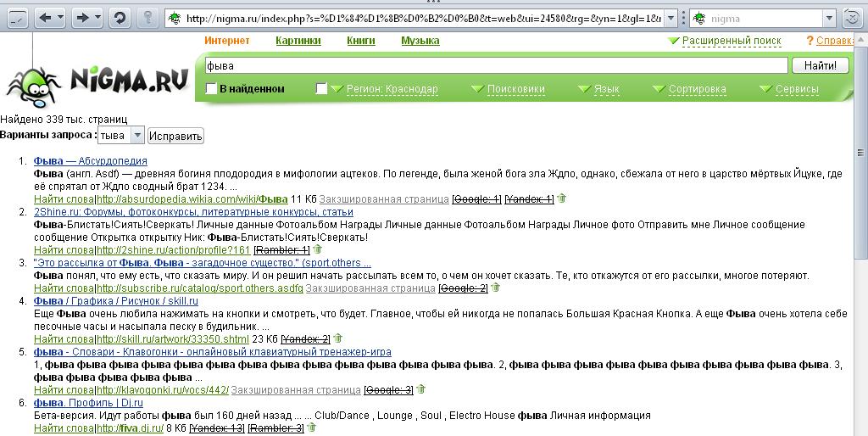The image size is (868, 436).
Task: Click trash icon for the klavogonki.ru result
Action: coord(420,388)
